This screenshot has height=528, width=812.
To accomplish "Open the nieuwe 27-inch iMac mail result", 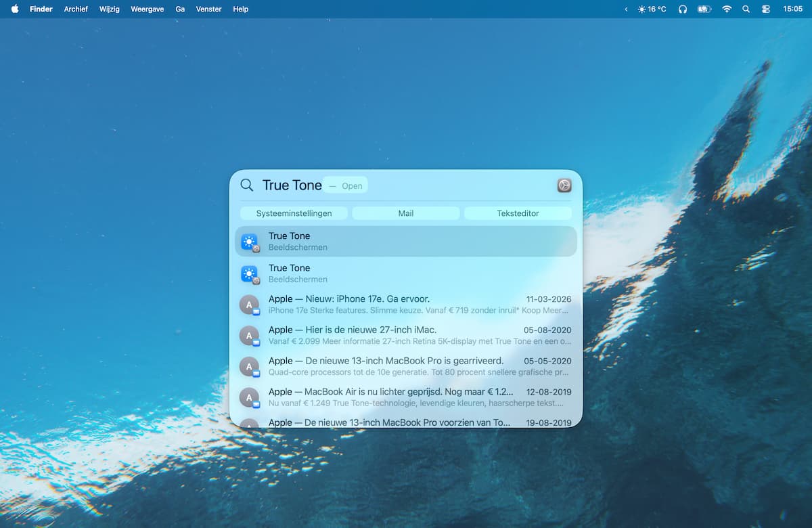I will tap(406, 336).
